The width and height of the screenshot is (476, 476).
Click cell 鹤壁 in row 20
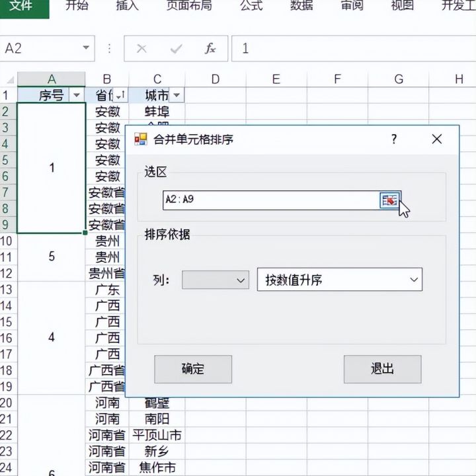point(157,403)
